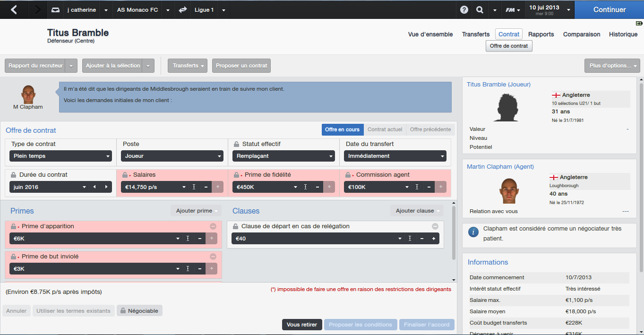Open the Date du transfert dropdown
This screenshot has width=644, height=335.
click(395, 156)
